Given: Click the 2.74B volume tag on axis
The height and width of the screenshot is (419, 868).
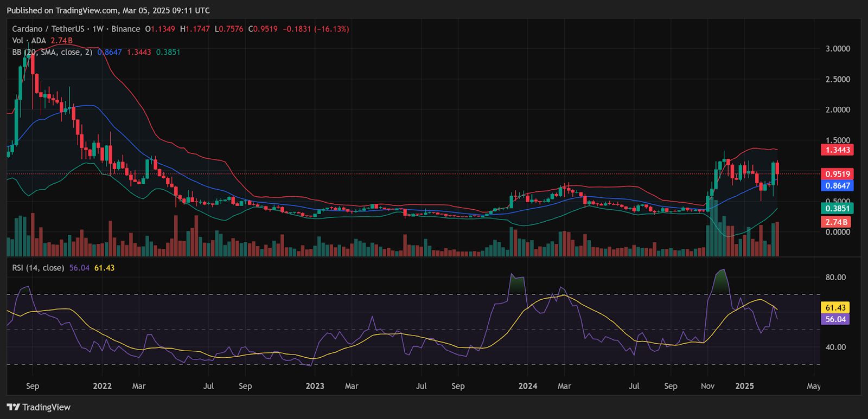Looking at the screenshot, I should [x=836, y=222].
